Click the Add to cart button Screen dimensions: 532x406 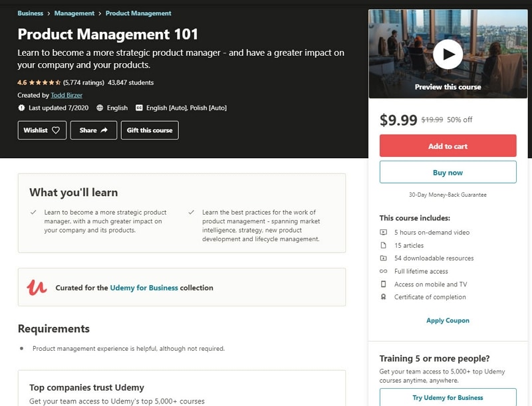(448, 146)
